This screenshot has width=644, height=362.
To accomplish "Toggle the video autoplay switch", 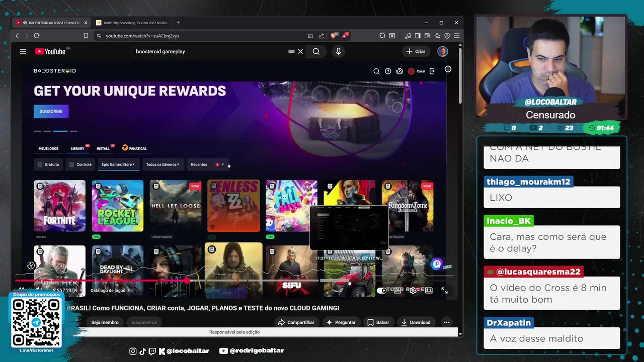I will pyautogui.click(x=382, y=290).
